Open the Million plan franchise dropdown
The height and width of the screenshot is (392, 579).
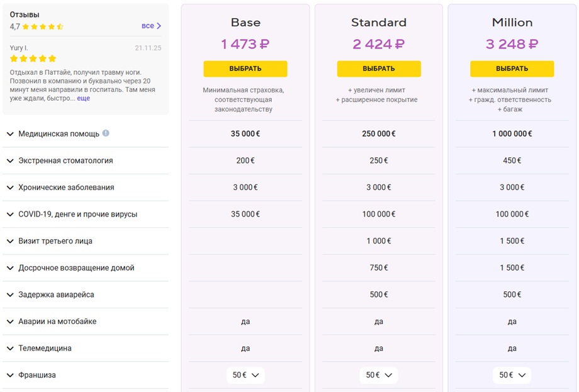[x=512, y=375]
